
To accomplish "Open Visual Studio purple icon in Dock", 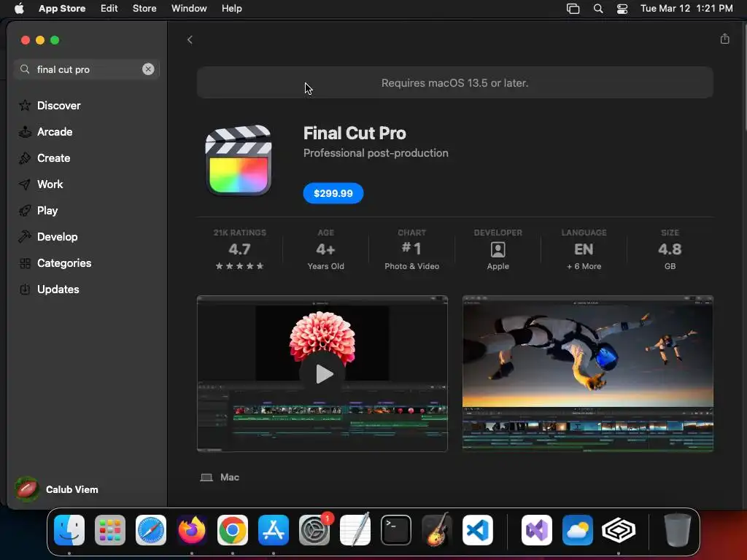I will [x=537, y=530].
